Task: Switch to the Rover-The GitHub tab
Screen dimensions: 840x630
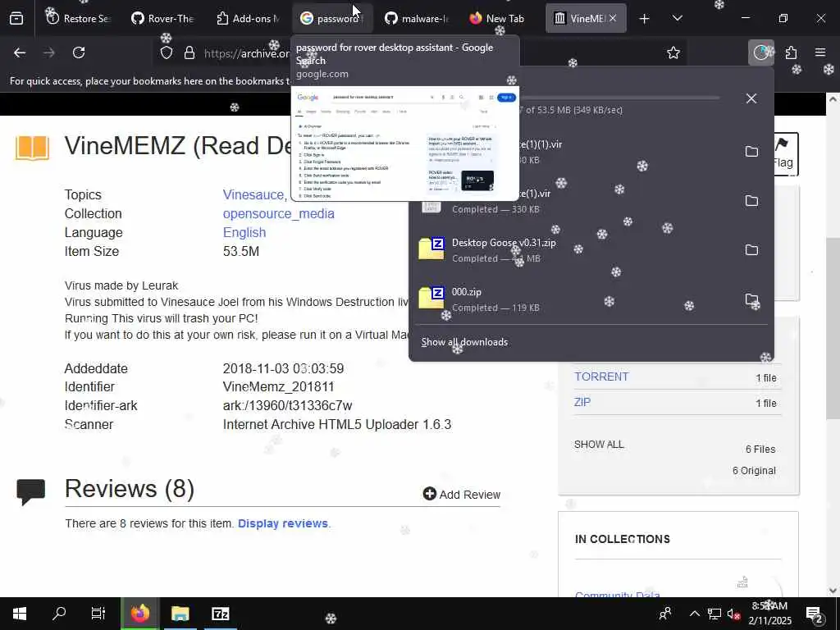Action: pyautogui.click(x=162, y=18)
